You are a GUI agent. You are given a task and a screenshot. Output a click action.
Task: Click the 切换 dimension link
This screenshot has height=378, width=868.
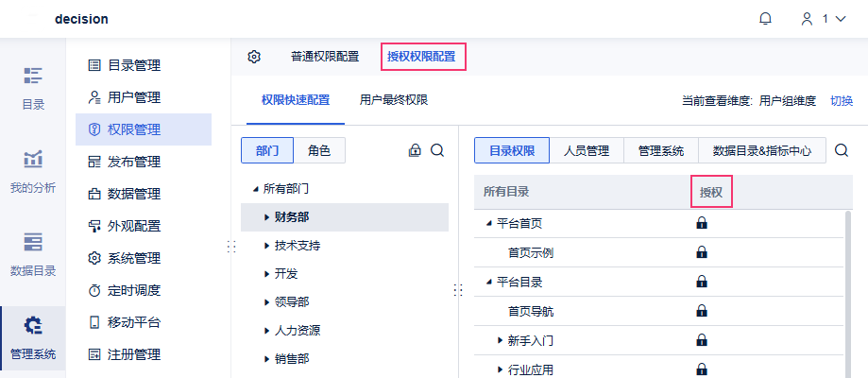click(841, 100)
